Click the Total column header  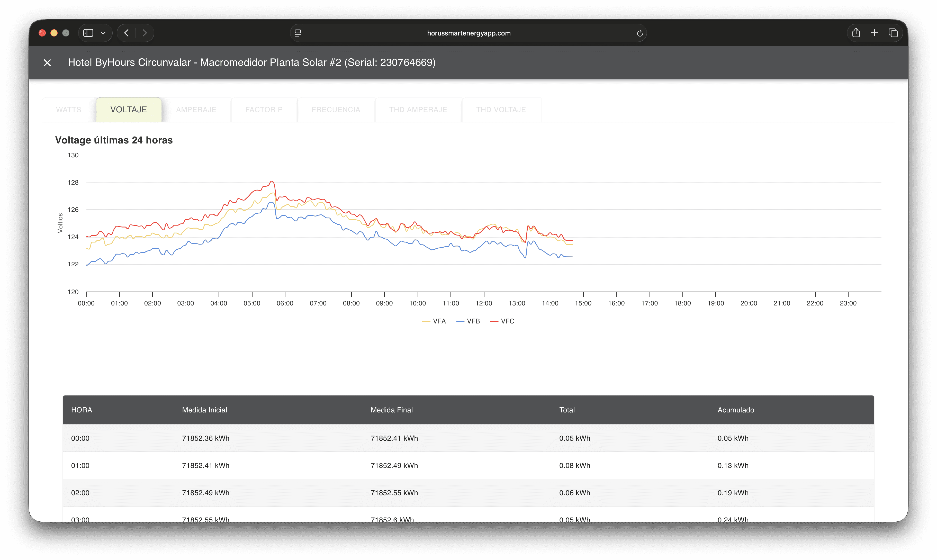coord(567,410)
